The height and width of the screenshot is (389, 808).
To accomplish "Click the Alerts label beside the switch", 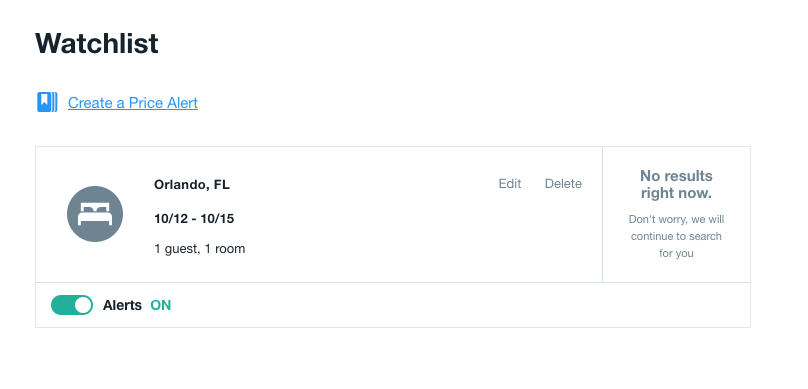I will pyautogui.click(x=122, y=306).
